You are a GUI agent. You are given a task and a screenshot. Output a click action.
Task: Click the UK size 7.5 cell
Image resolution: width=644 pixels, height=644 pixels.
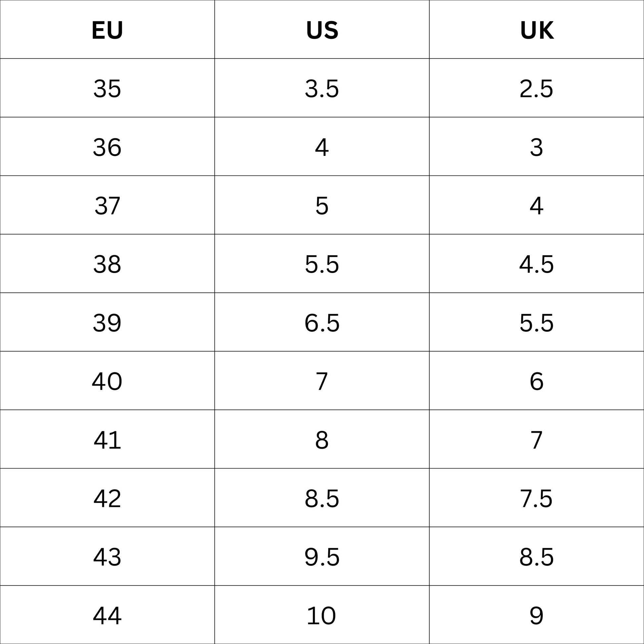(x=536, y=498)
